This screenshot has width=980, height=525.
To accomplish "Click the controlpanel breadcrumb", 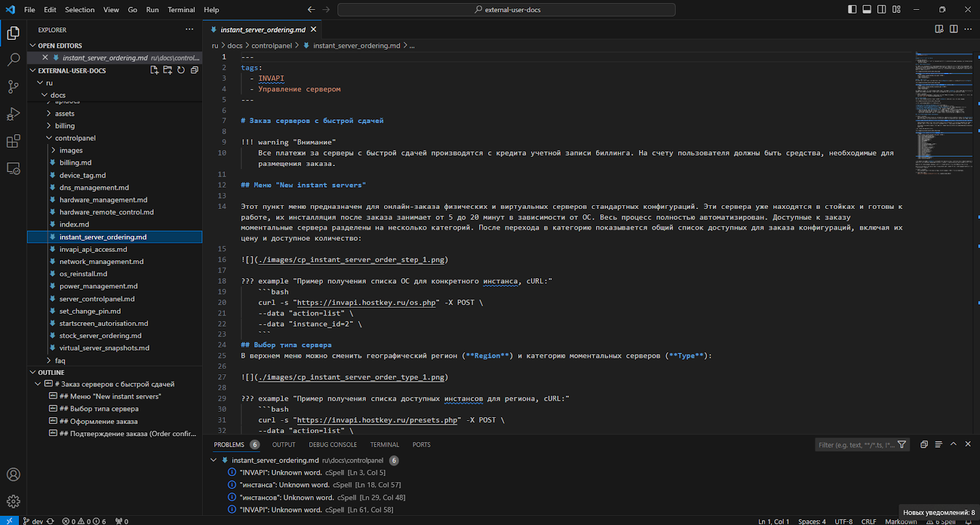I will click(271, 46).
